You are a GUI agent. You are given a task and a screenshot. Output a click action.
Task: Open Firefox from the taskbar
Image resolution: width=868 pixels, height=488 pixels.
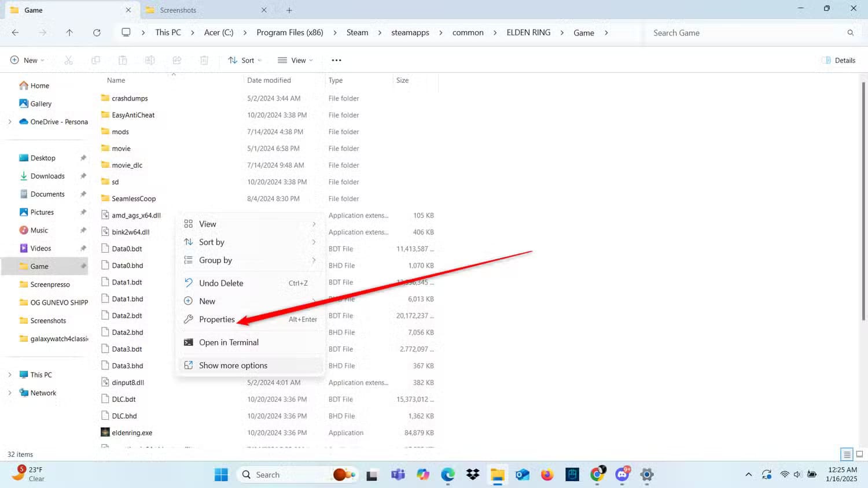click(x=547, y=475)
